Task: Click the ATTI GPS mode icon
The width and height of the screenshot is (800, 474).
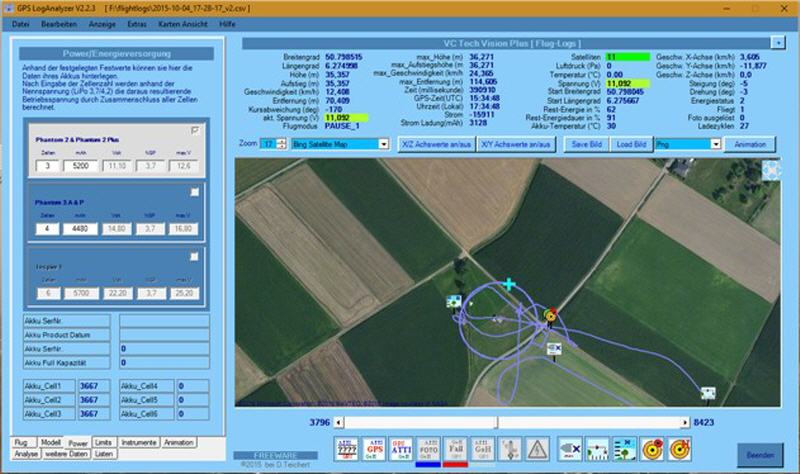Action: tap(374, 449)
